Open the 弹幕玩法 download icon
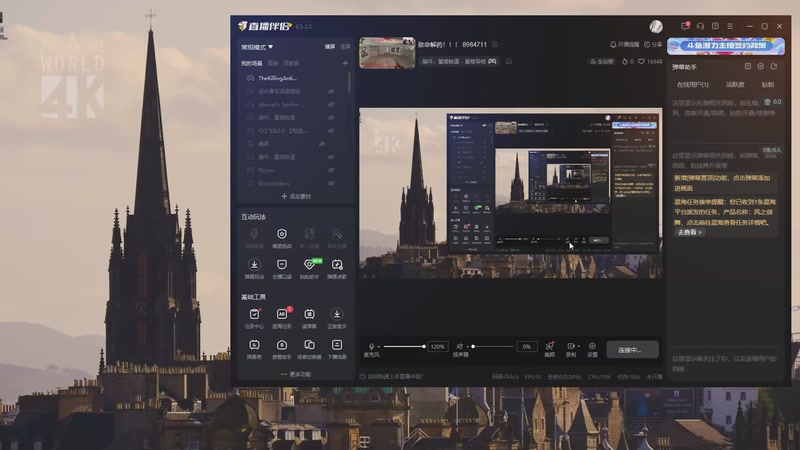Screen dimensions: 800x450 point(254,269)
